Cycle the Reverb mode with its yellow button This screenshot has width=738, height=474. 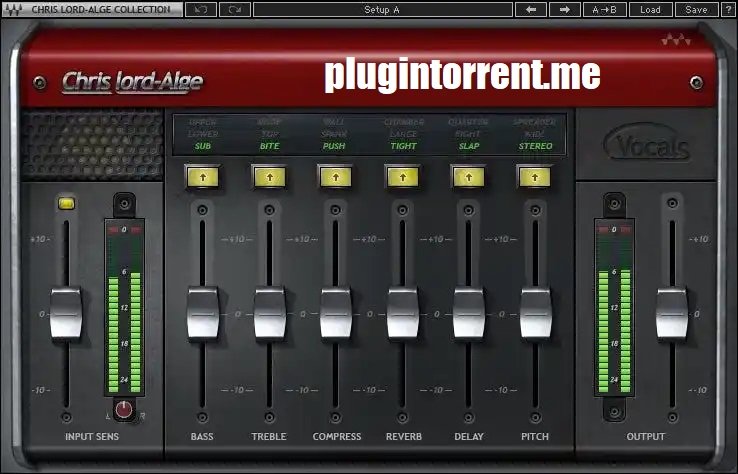(402, 177)
